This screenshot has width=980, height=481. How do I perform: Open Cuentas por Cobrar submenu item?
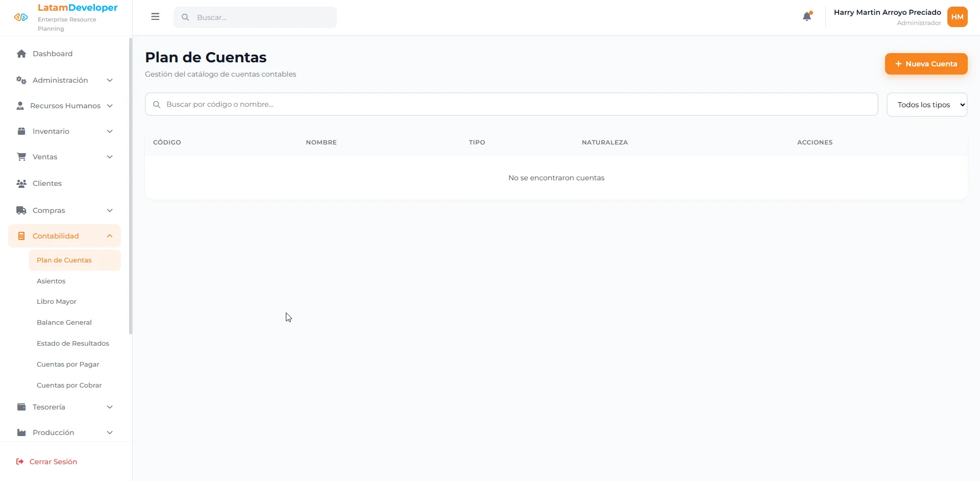(x=75, y=385)
